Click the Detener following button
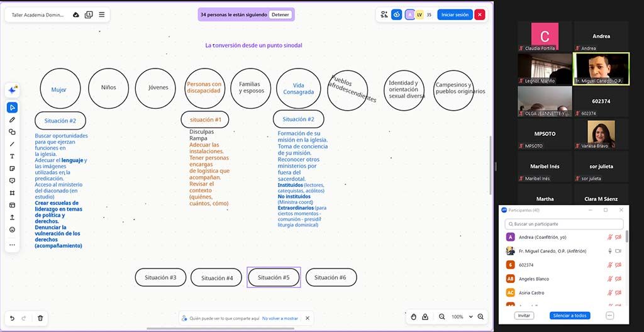 (x=280, y=15)
